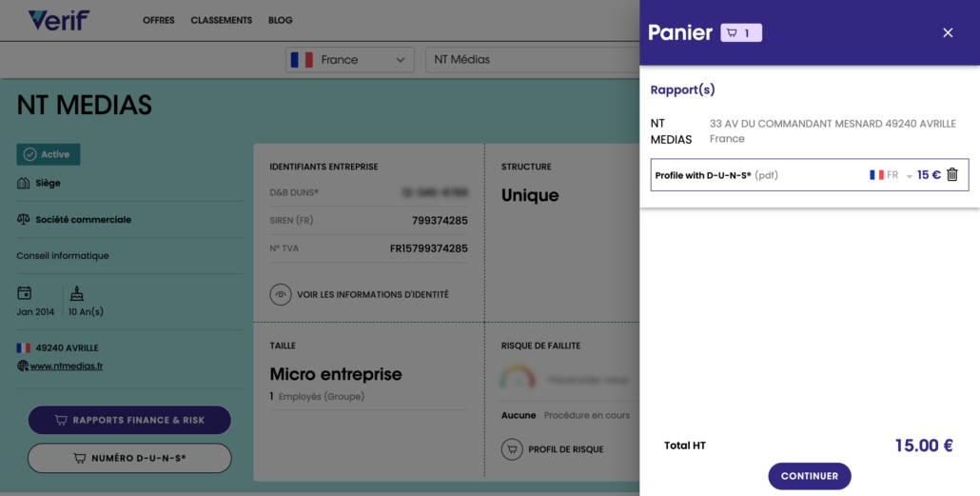Open the France country dropdown

coord(350,59)
